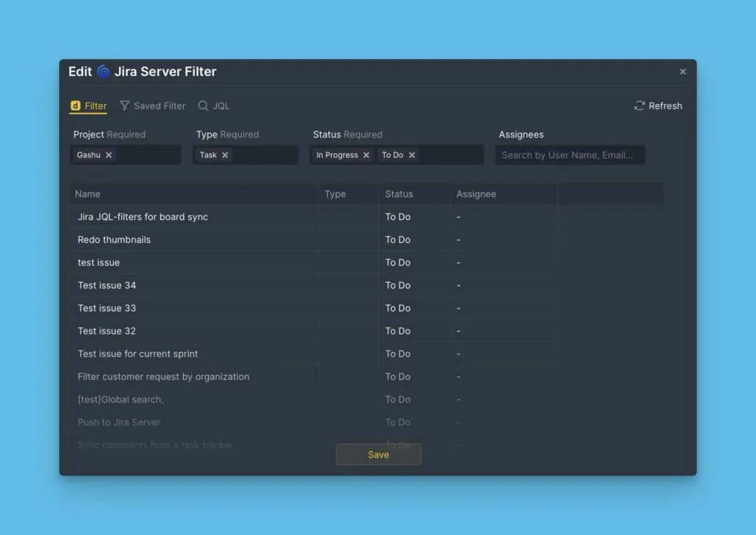Select the Test issue 34 row
The image size is (756, 535).
coord(107,286)
